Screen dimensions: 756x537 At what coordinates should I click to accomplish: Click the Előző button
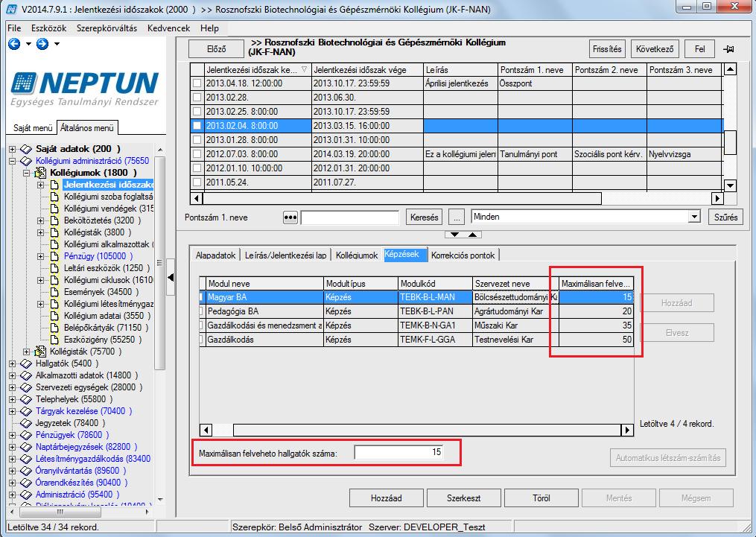point(217,49)
